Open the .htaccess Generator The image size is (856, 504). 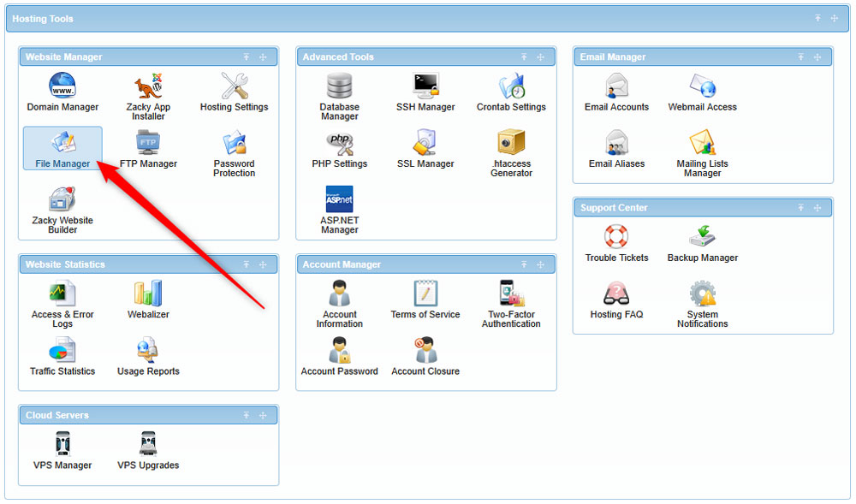(x=511, y=154)
